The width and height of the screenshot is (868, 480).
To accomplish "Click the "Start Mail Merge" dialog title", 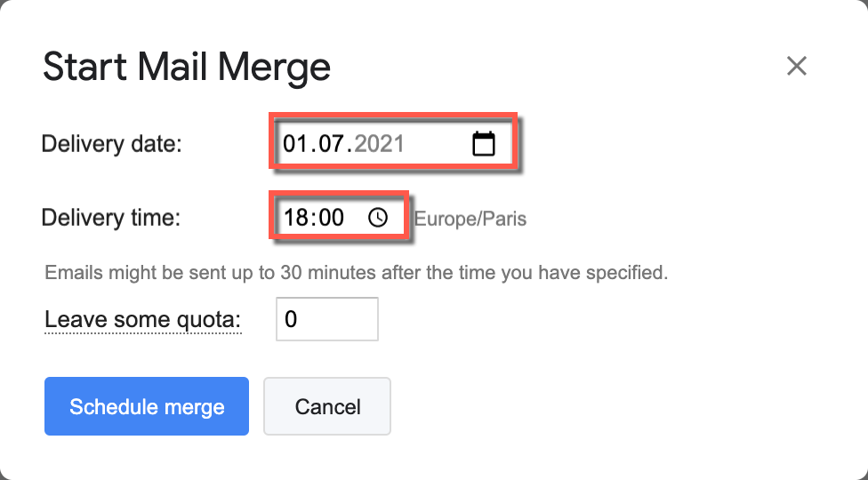I will [187, 68].
